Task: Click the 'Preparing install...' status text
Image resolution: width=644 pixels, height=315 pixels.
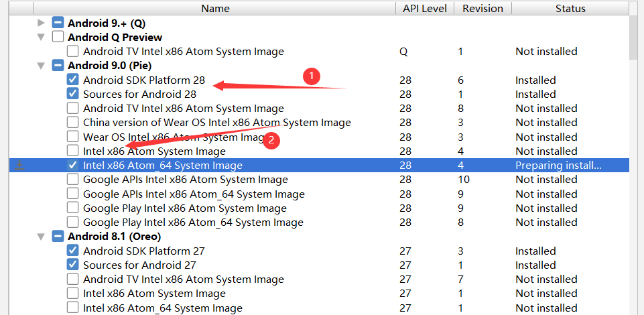Action: (x=559, y=166)
